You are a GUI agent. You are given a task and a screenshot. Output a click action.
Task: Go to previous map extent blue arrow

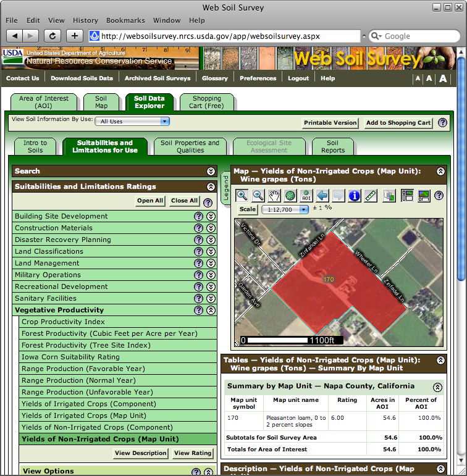pyautogui.click(x=322, y=196)
